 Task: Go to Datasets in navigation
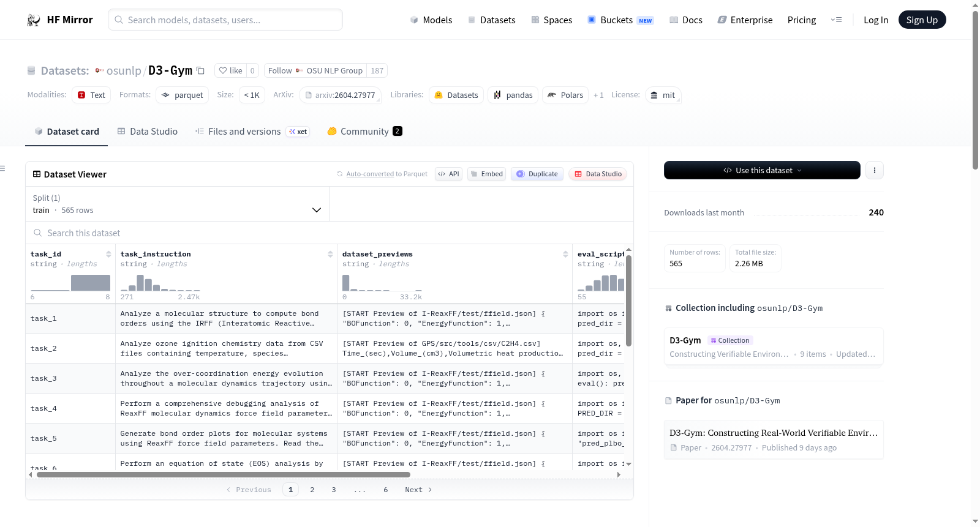492,20
